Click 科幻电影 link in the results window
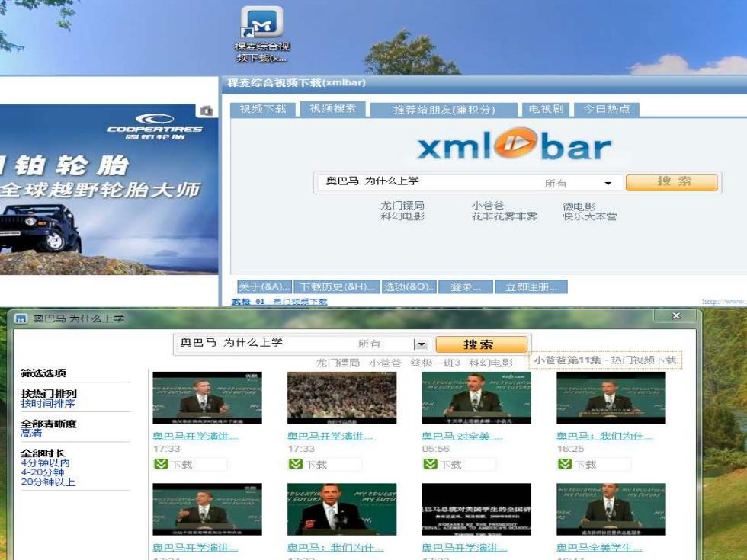This screenshot has height=560, width=747. coord(491,363)
